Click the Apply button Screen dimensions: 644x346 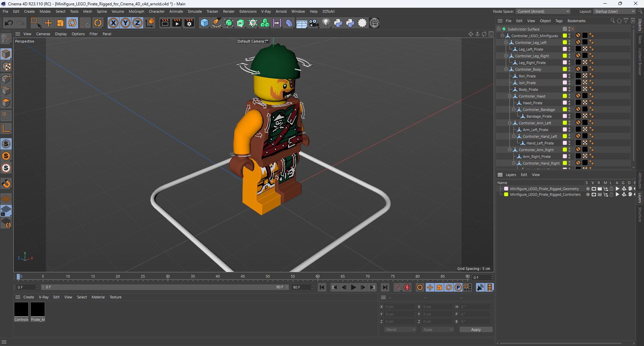click(x=476, y=330)
